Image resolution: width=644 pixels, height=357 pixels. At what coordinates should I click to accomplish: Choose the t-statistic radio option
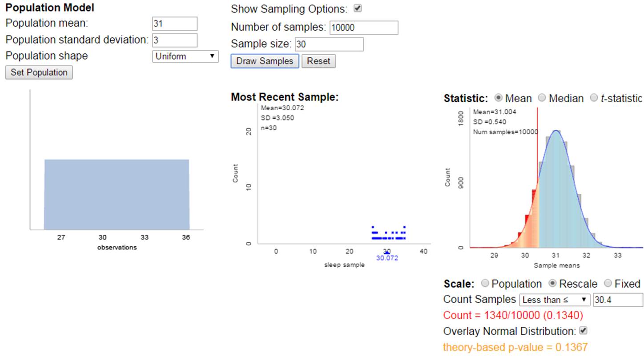(x=593, y=98)
